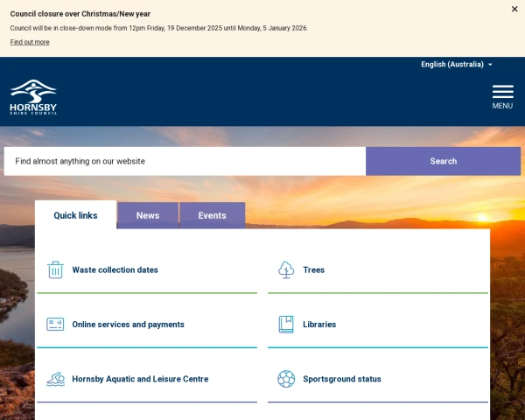Open Online services and payments link
Image resolution: width=525 pixels, height=420 pixels.
[128, 325]
